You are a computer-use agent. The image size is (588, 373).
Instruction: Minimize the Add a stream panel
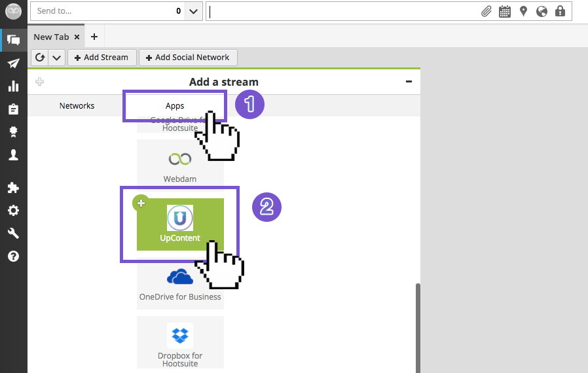click(x=409, y=81)
